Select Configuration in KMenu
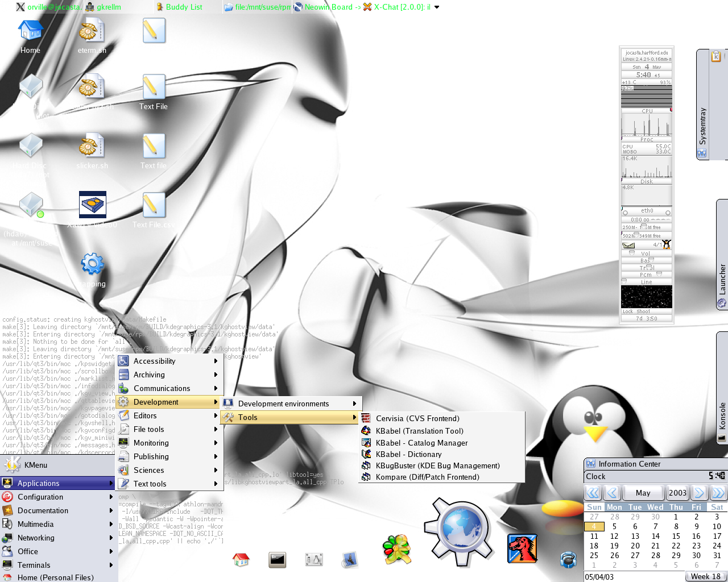Screen dimensions: 728x582 tap(57, 497)
